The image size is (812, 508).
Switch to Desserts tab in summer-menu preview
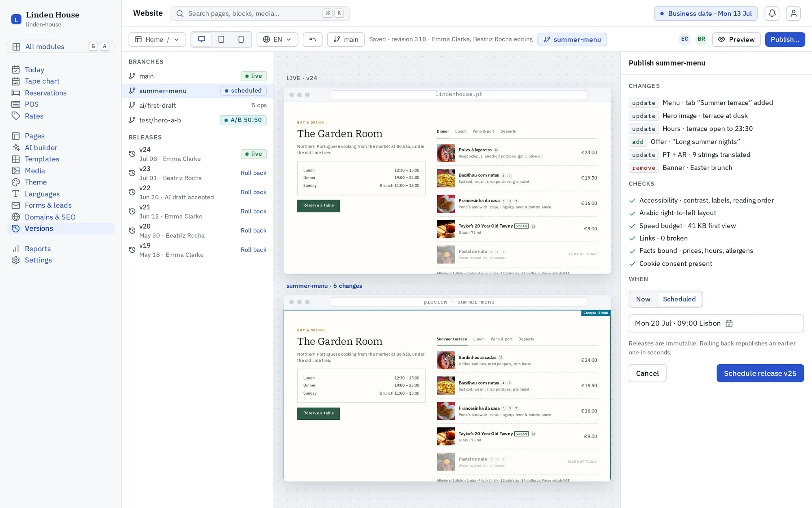tap(526, 339)
